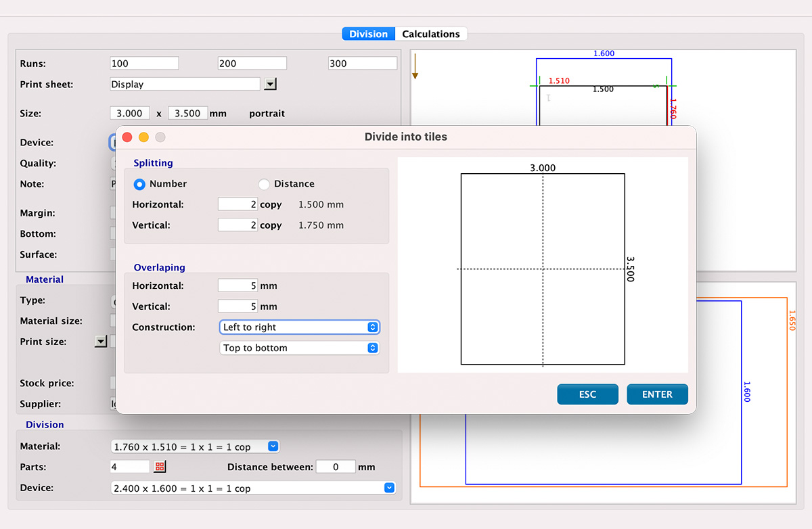This screenshot has width=812, height=529.
Task: Select the Distance splitting radio button
Action: coord(264,183)
